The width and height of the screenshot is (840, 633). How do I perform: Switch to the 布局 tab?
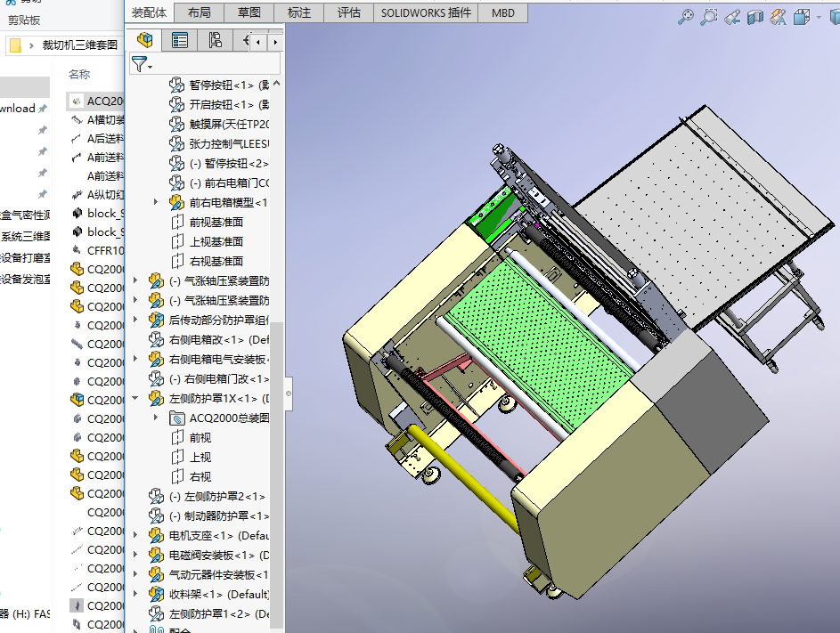(x=200, y=12)
